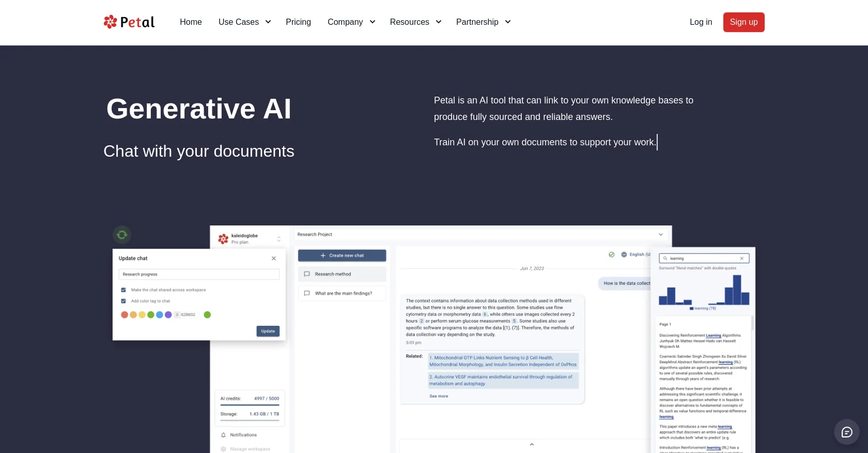
Task: Click the kaleidoglobe workspace logo
Action: click(223, 238)
